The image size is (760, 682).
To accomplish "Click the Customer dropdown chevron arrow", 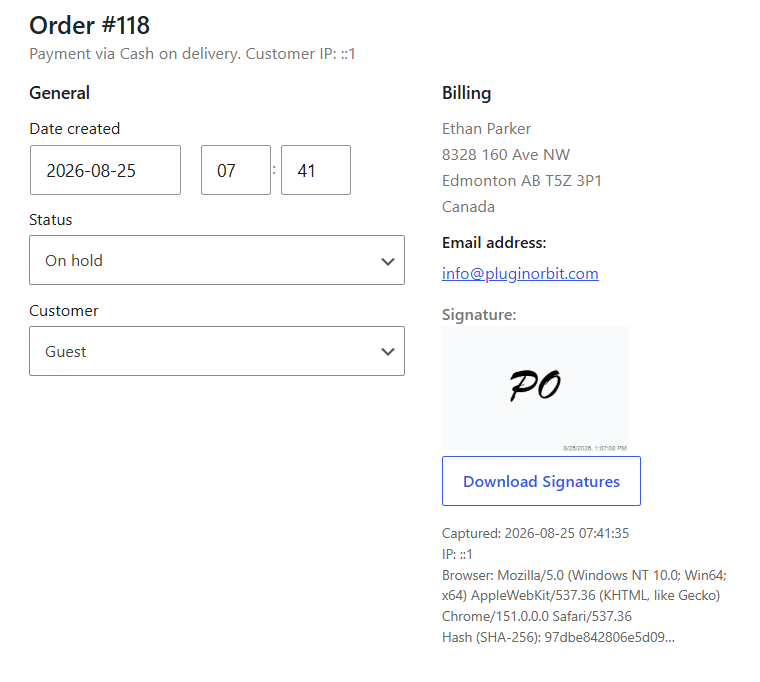I will [x=387, y=352].
